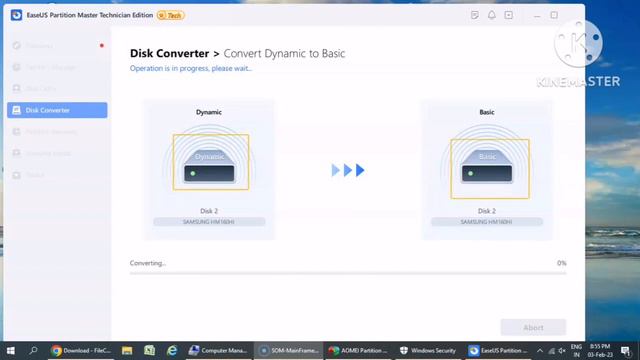This screenshot has width=640, height=360.
Task: Open Internet Explorer from the taskbar
Action: point(172,351)
